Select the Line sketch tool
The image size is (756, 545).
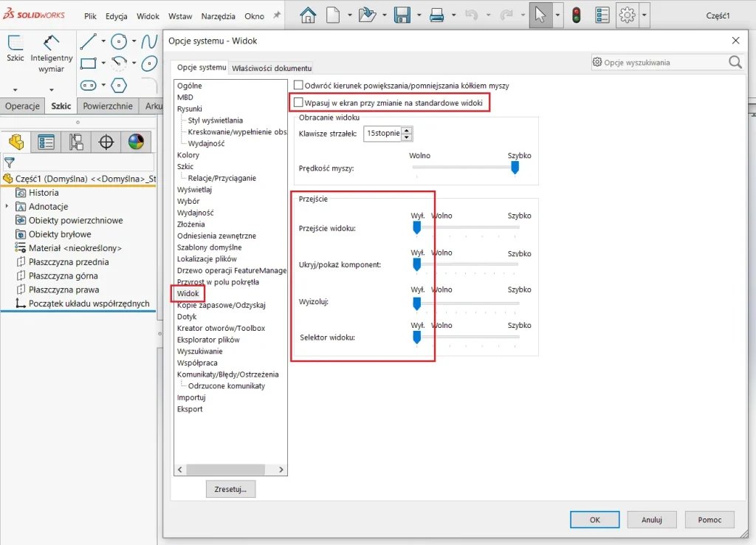coord(89,41)
